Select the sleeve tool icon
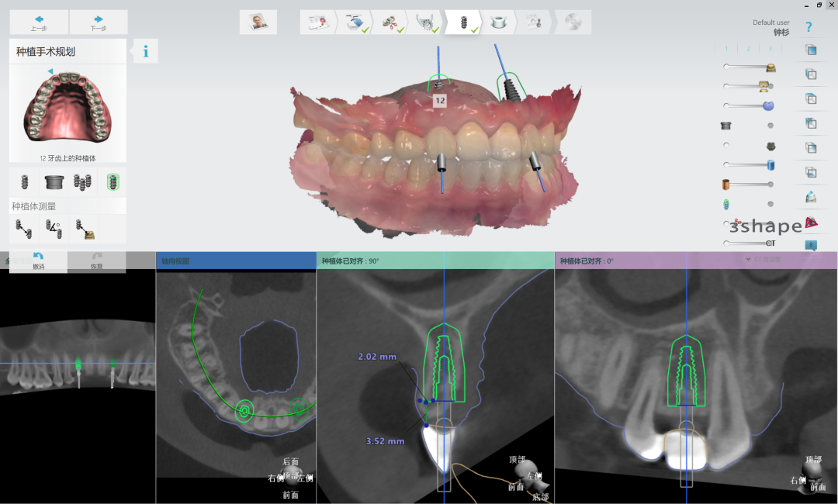This screenshot has height=504, width=838. 54,182
